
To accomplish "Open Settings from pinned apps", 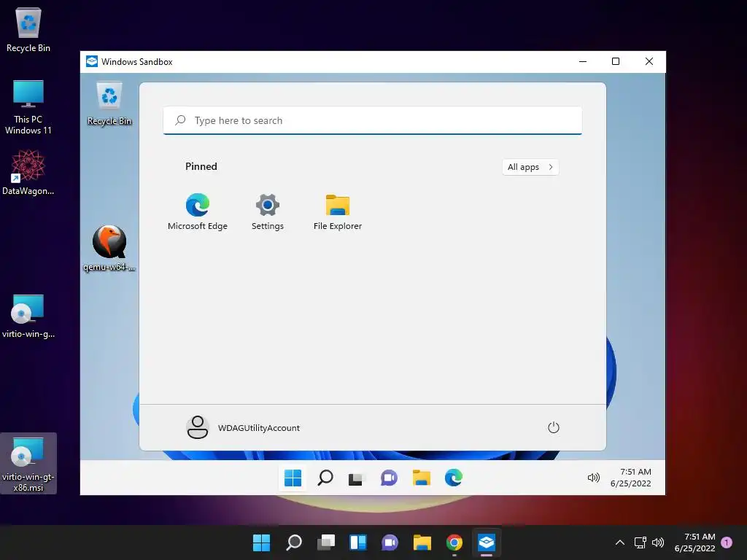I will (267, 211).
